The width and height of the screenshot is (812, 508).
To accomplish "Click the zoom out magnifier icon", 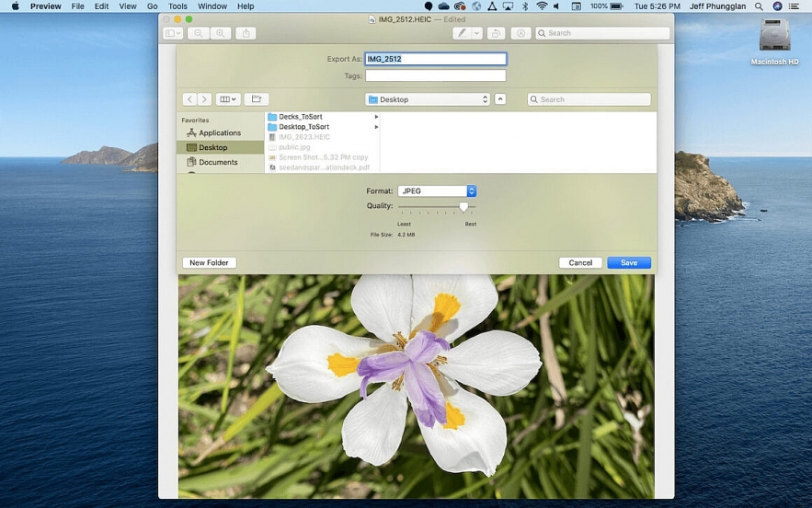I will (x=198, y=33).
